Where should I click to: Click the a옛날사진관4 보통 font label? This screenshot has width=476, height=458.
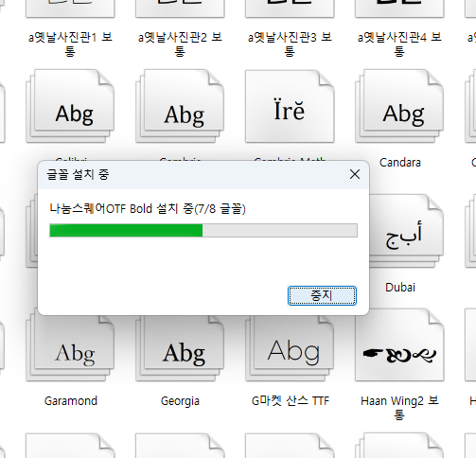point(399,44)
